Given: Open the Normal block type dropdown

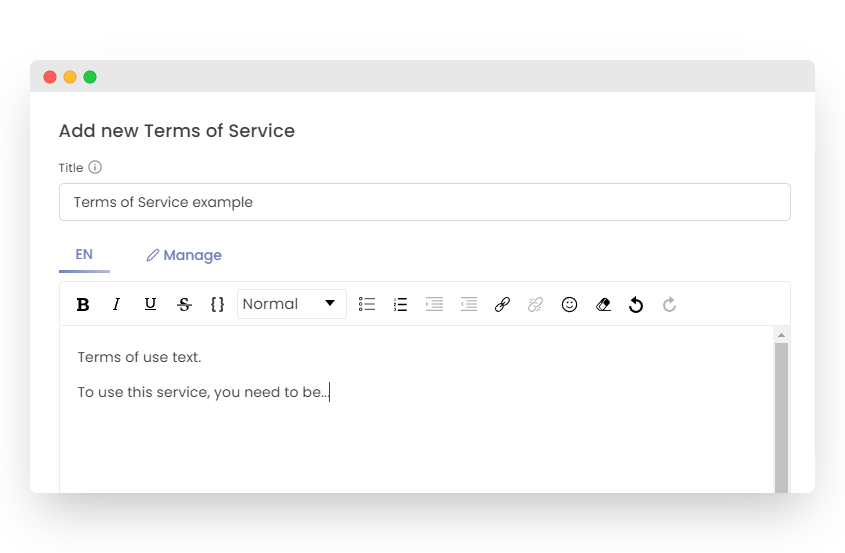Looking at the screenshot, I should click(291, 304).
